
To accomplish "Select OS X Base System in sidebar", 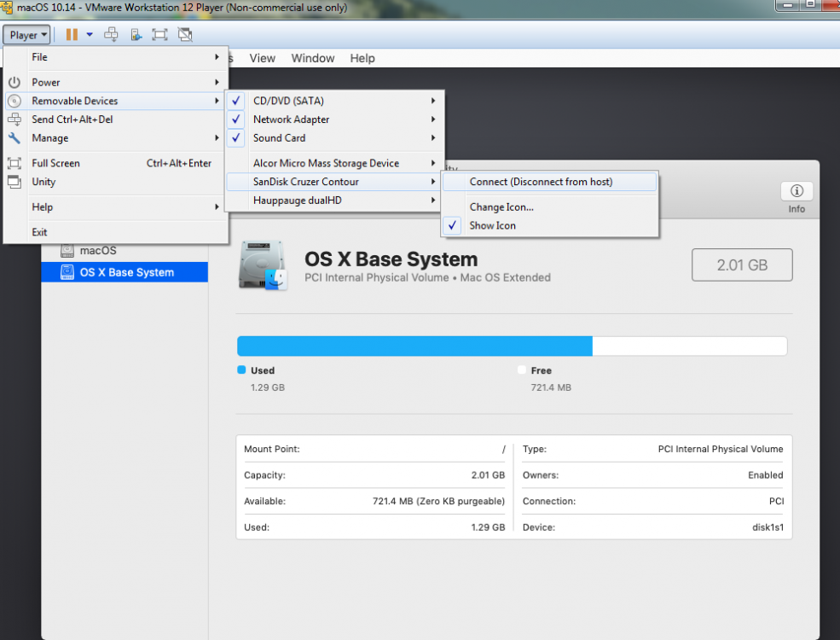I will click(125, 272).
